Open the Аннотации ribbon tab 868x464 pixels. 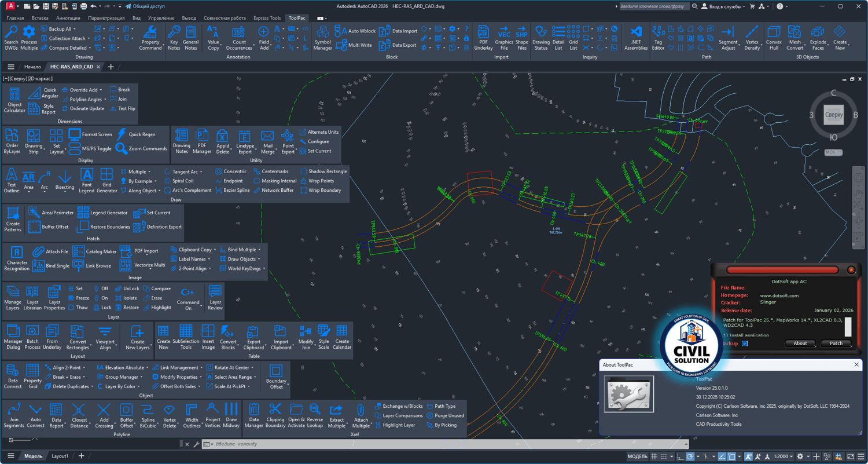[x=68, y=18]
